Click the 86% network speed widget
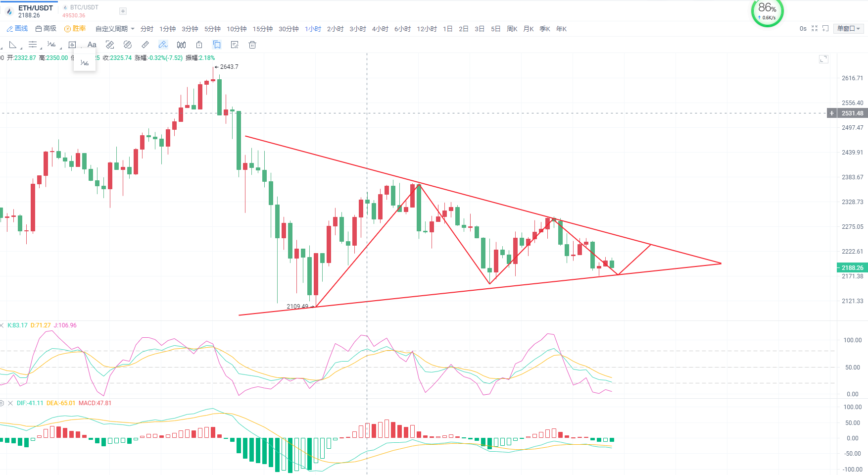 tap(767, 12)
